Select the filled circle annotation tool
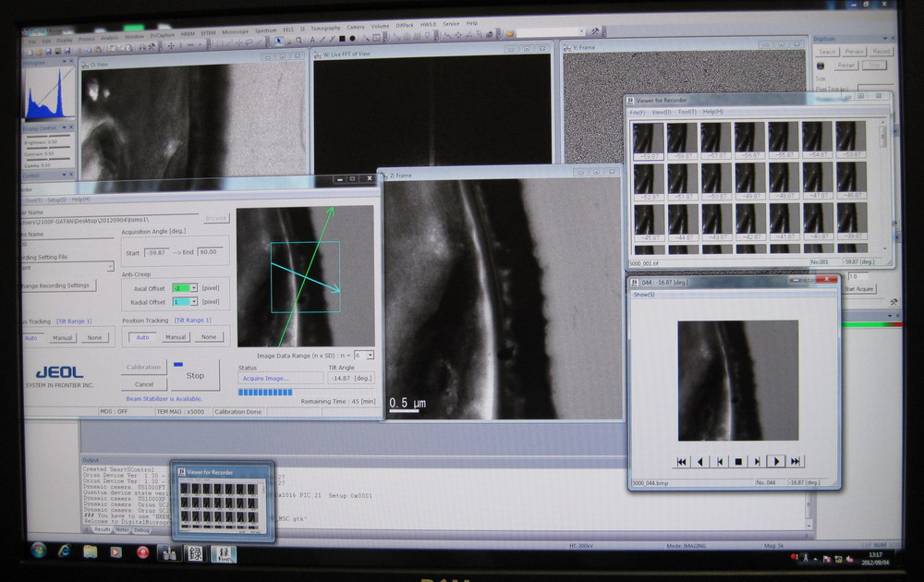Image resolution: width=924 pixels, height=582 pixels. [352, 39]
